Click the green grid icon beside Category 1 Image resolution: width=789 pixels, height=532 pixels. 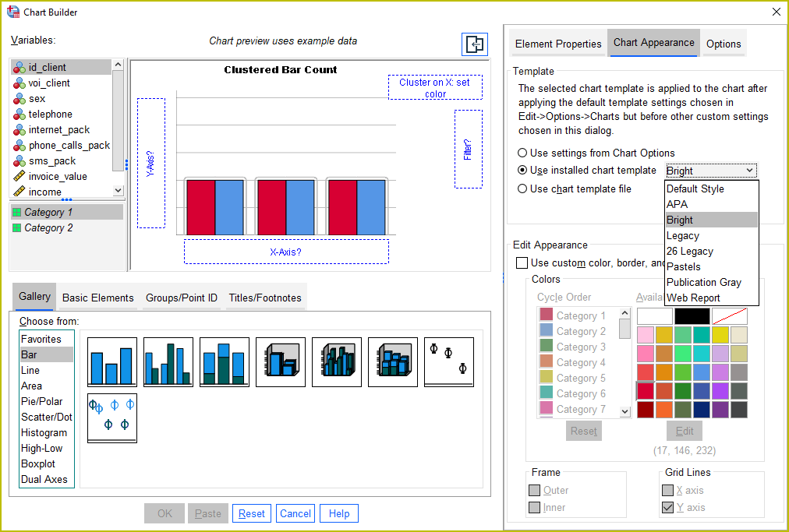[16, 212]
